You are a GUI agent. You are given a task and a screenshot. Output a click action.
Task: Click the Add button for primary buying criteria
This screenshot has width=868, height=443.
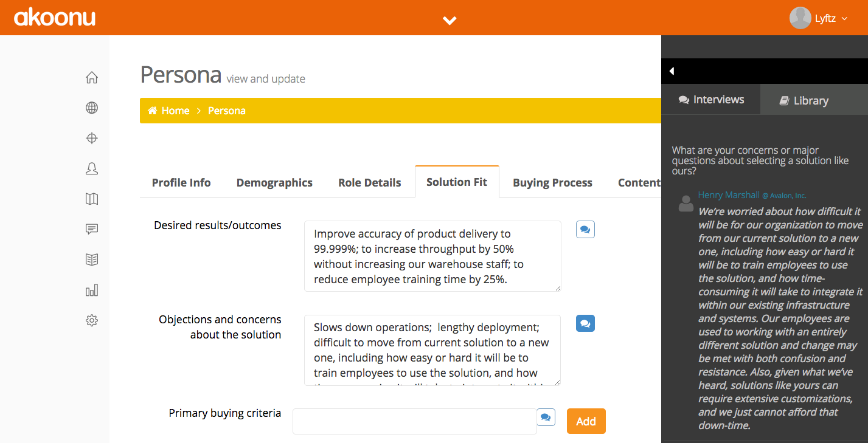[x=585, y=421]
